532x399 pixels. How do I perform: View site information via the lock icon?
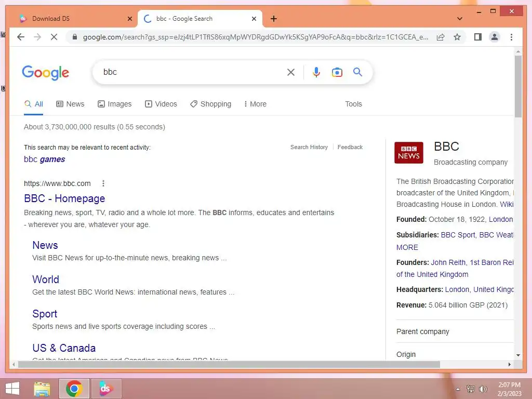[75, 37]
